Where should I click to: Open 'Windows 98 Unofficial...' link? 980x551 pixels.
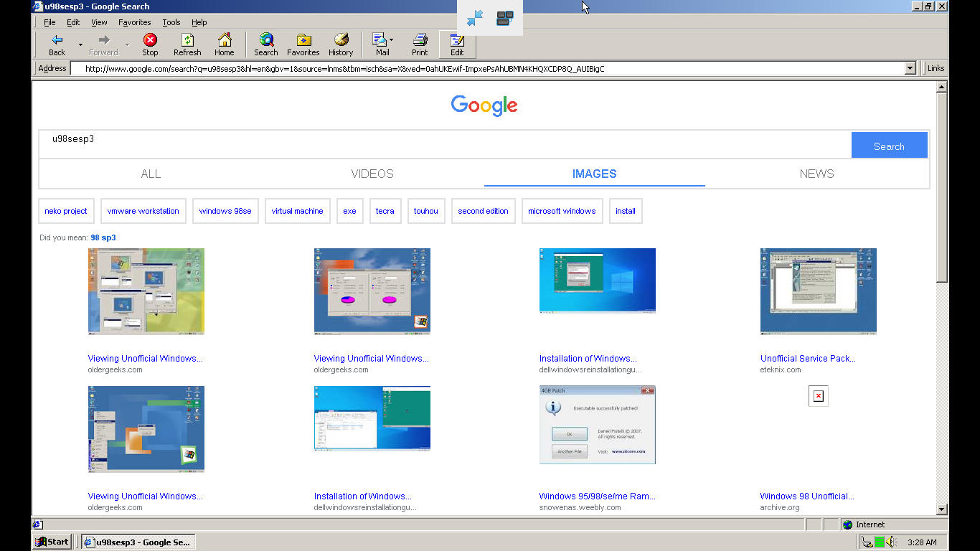807,496
